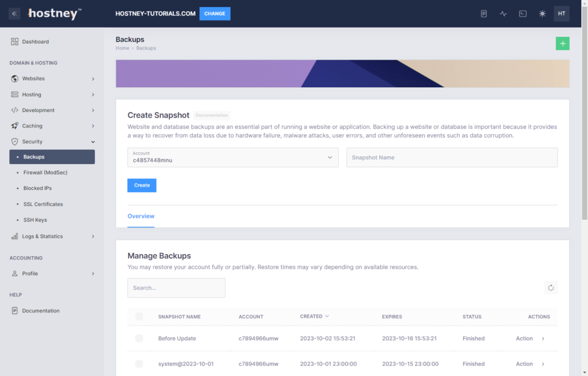
Task: Tick checkbox for system@2023-10-01 snapshot
Action: 139,364
